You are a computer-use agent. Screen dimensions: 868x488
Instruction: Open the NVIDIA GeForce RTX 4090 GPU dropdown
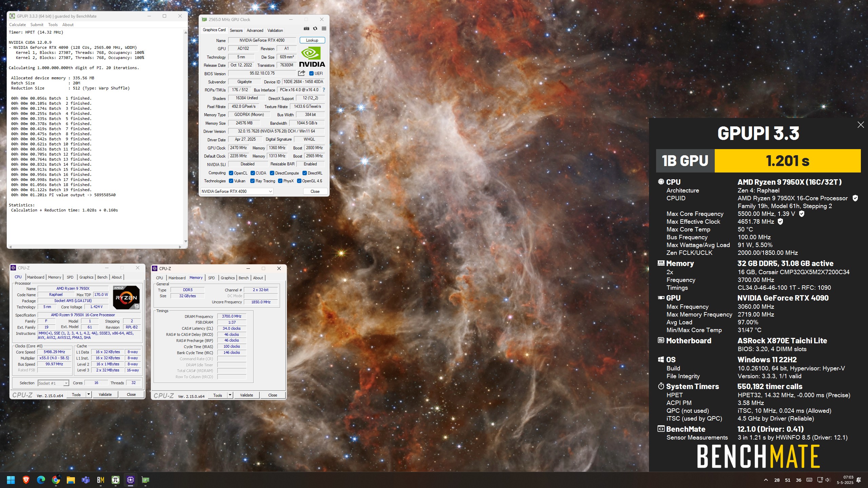pos(237,191)
